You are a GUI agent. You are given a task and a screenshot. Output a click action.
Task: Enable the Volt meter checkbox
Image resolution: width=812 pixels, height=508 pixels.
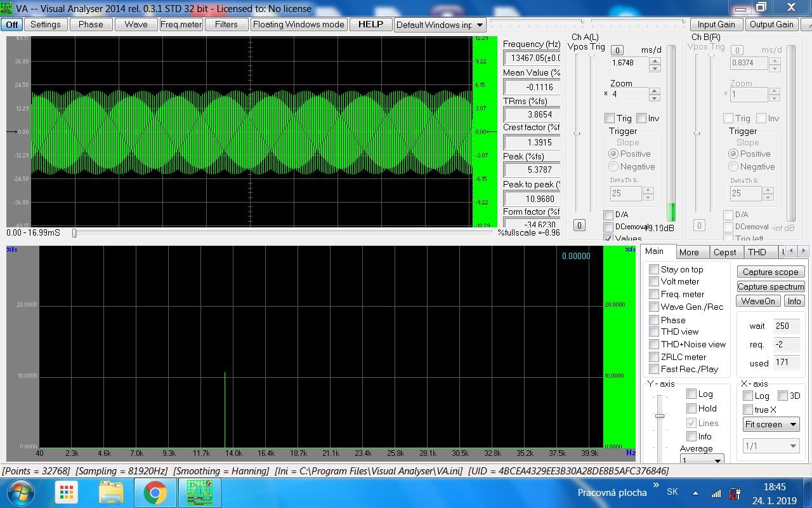(x=654, y=281)
